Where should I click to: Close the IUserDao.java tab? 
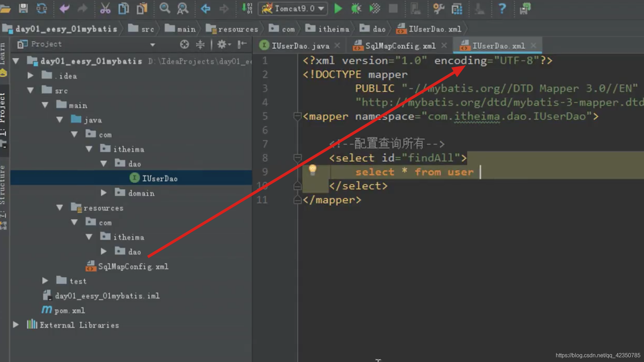pyautogui.click(x=337, y=46)
